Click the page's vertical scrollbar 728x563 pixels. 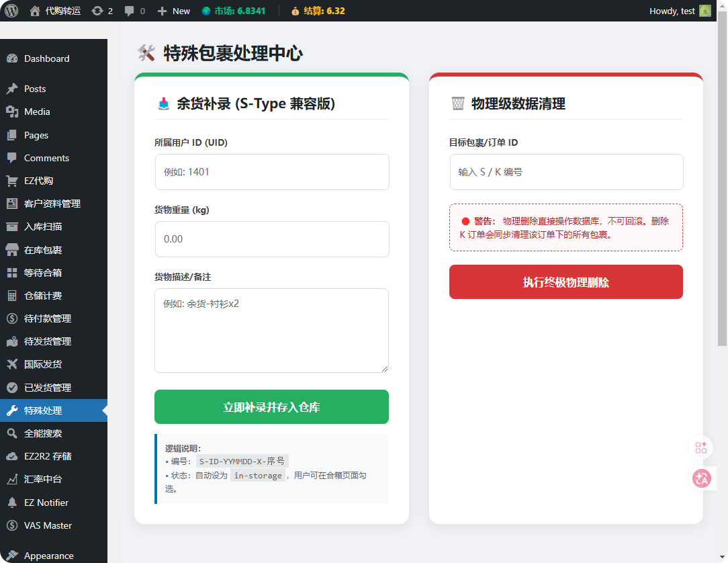(x=722, y=181)
